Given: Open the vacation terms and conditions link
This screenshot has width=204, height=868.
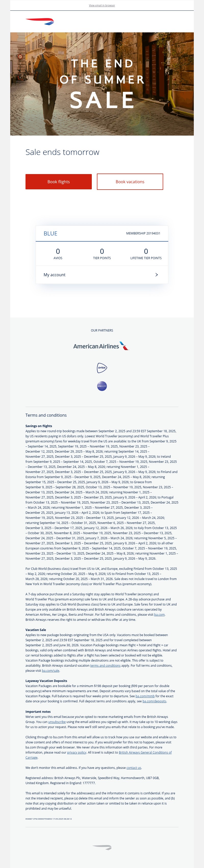Looking at the screenshot, I should [105, 665].
